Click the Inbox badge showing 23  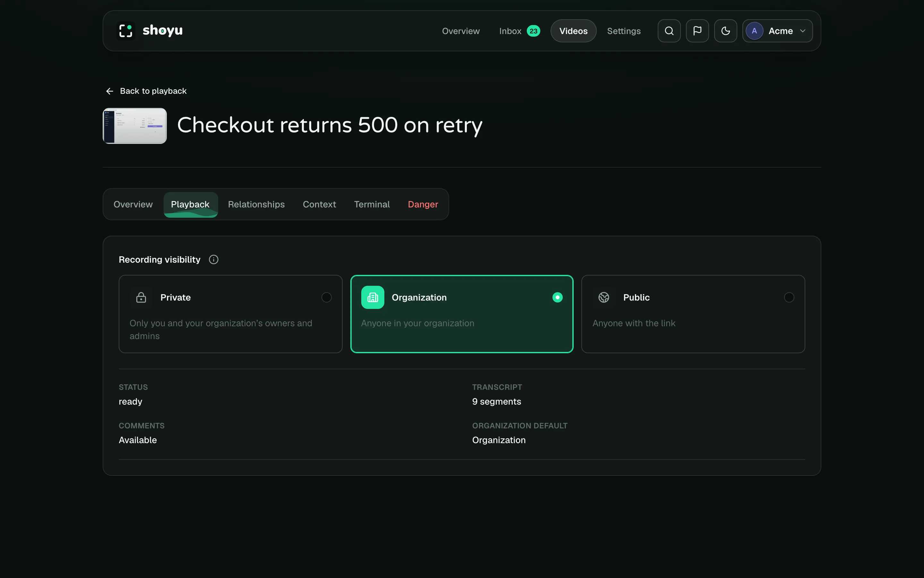(x=534, y=31)
